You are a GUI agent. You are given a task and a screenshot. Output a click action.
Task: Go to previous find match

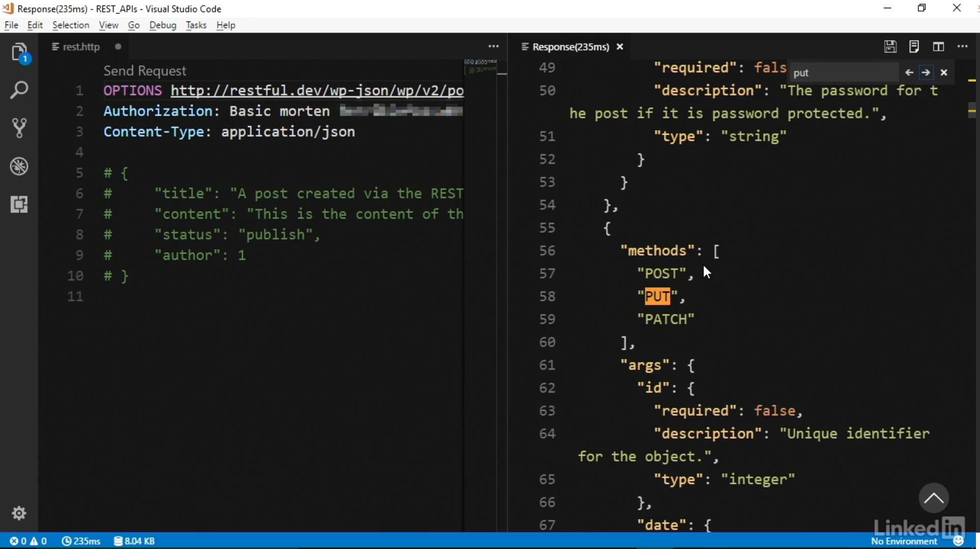(x=909, y=73)
